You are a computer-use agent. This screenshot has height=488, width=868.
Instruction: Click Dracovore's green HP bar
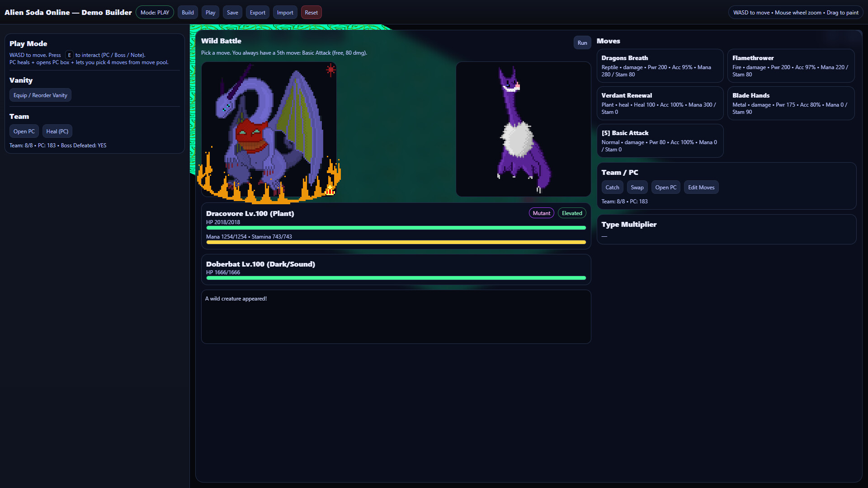tap(396, 228)
